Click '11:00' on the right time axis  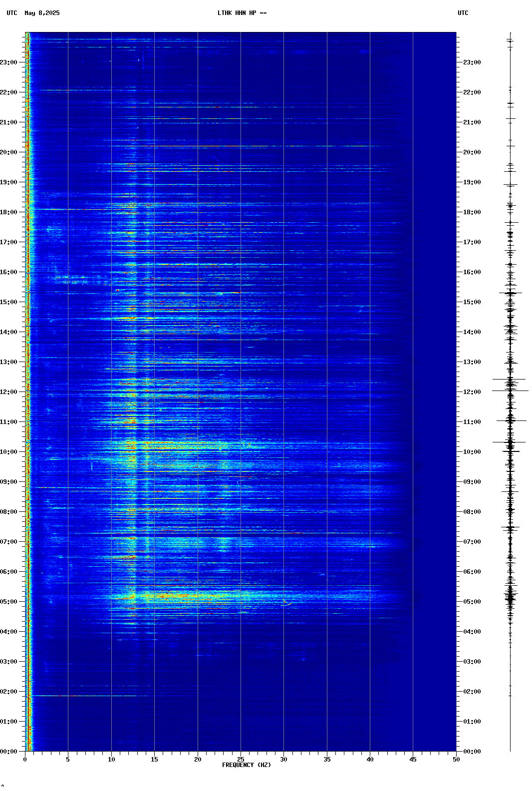pos(472,422)
